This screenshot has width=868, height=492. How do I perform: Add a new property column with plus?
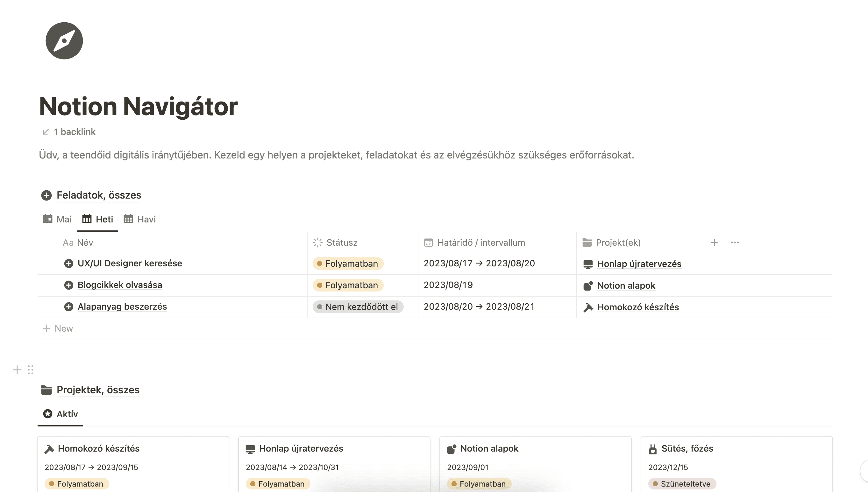[714, 242]
